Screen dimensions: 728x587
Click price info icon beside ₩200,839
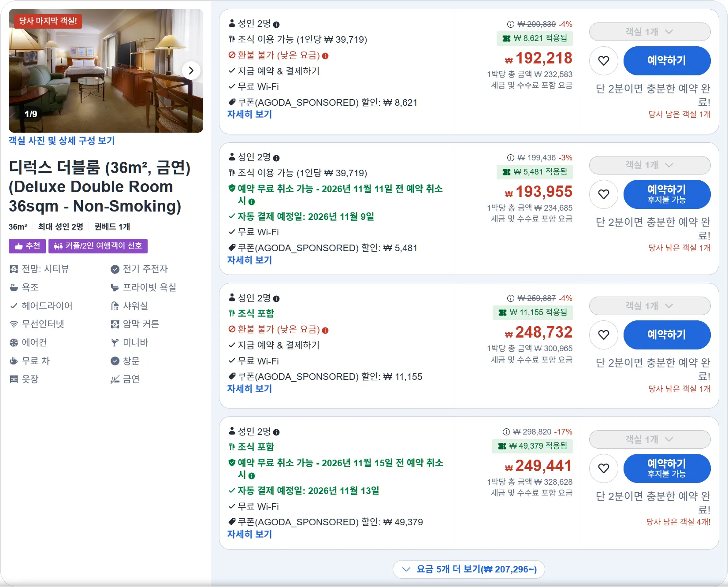[511, 24]
